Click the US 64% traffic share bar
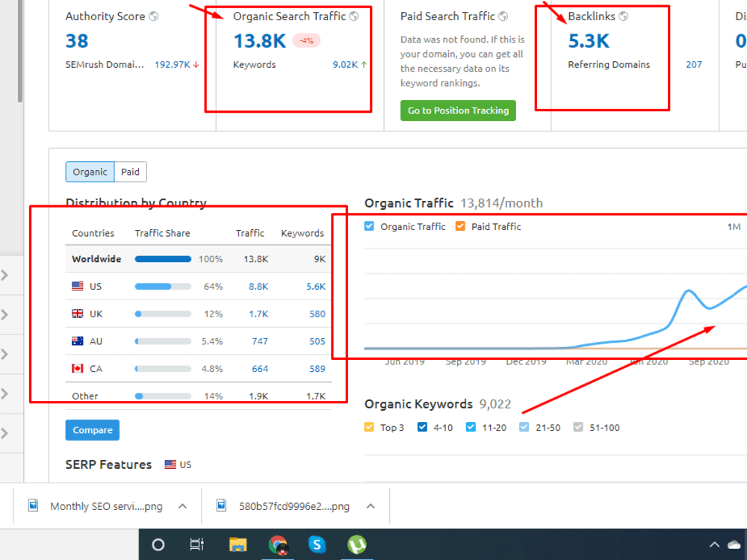747x560 pixels. [163, 286]
